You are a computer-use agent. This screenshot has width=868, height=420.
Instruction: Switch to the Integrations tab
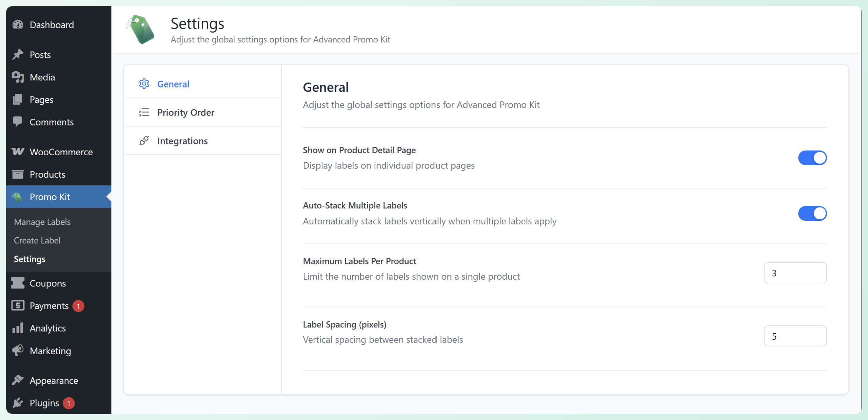(182, 141)
